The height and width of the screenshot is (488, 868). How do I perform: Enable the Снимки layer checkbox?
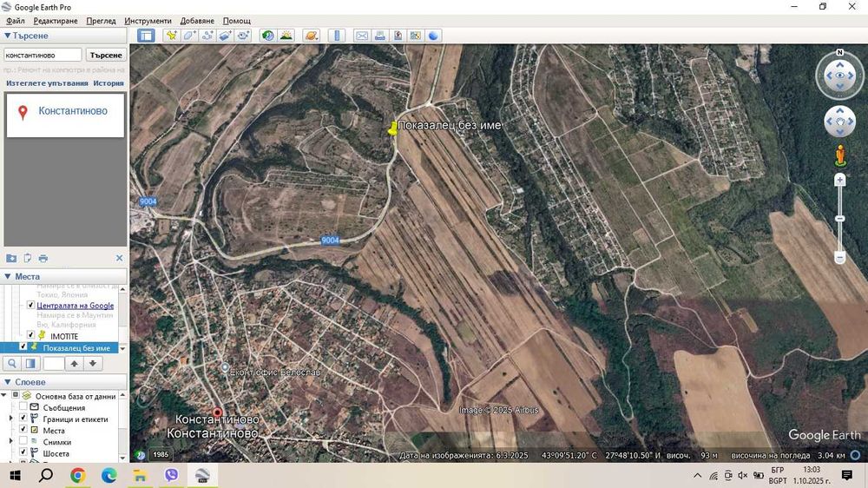pos(23,441)
